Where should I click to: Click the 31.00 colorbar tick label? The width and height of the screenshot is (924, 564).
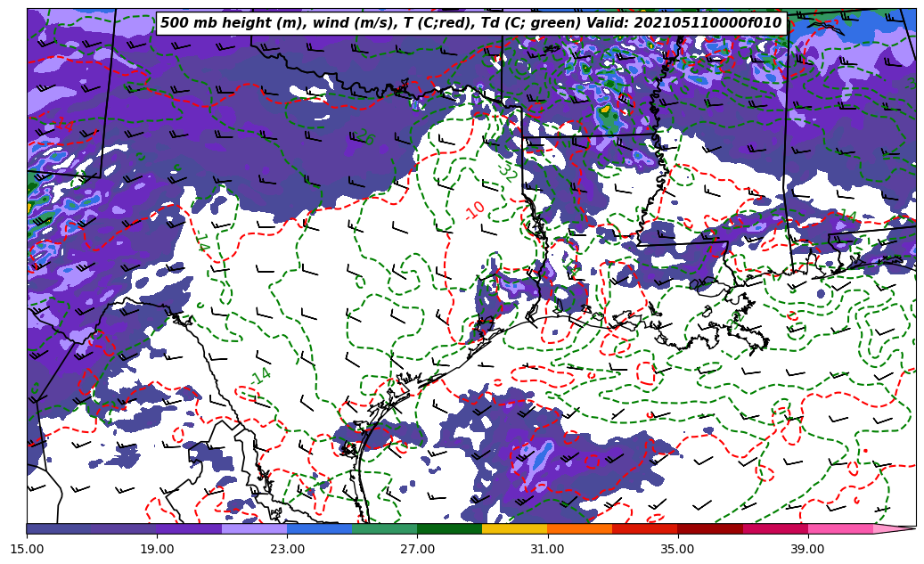(547, 549)
